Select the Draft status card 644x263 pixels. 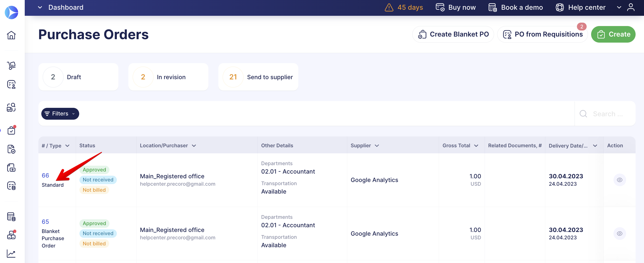point(78,77)
